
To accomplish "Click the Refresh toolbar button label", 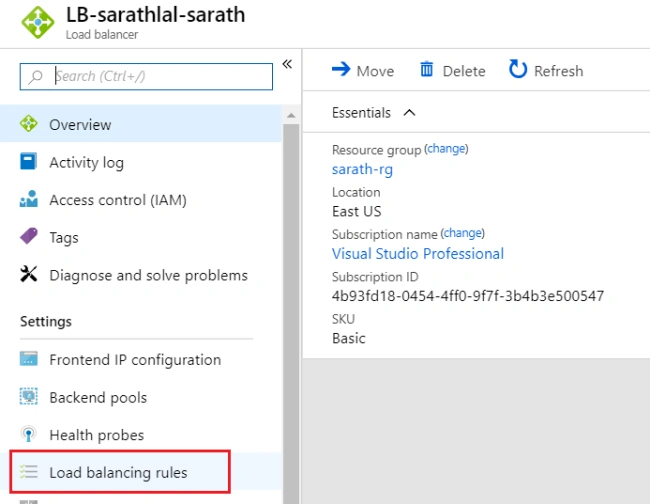I will click(558, 71).
